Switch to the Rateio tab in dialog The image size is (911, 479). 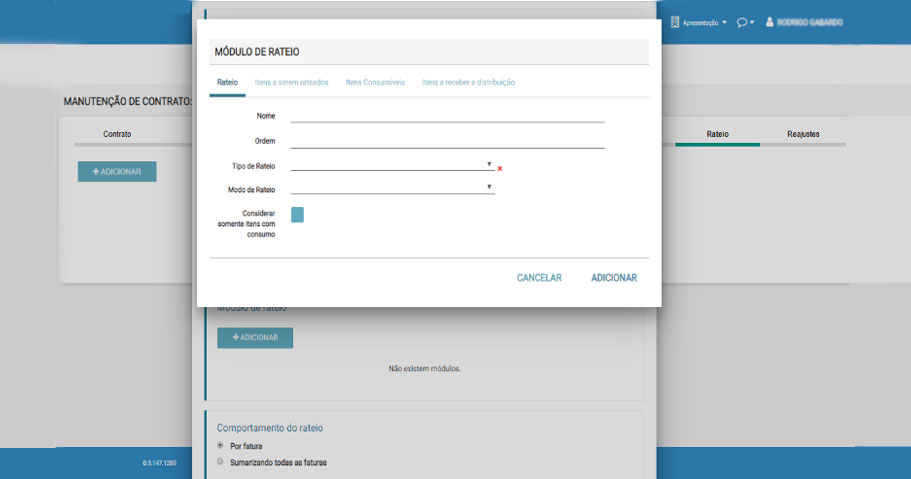pyautogui.click(x=227, y=83)
